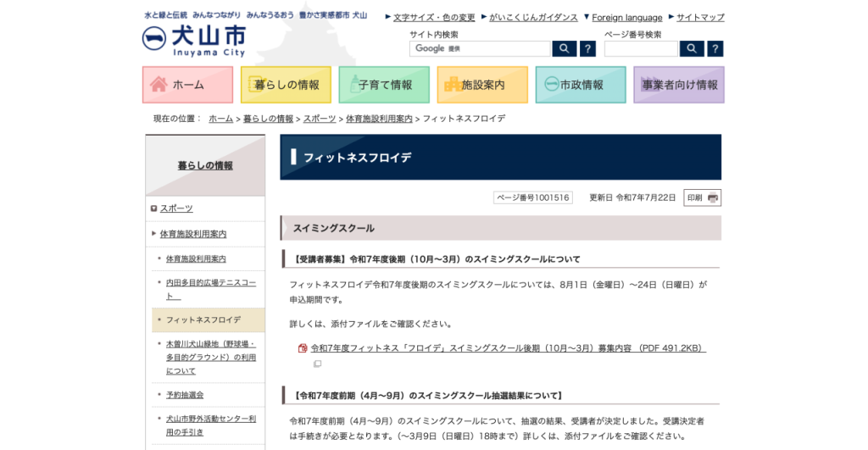Viewport: 868px width, 450px height.
Task: Expand the Foreign language menu
Action: [x=626, y=17]
